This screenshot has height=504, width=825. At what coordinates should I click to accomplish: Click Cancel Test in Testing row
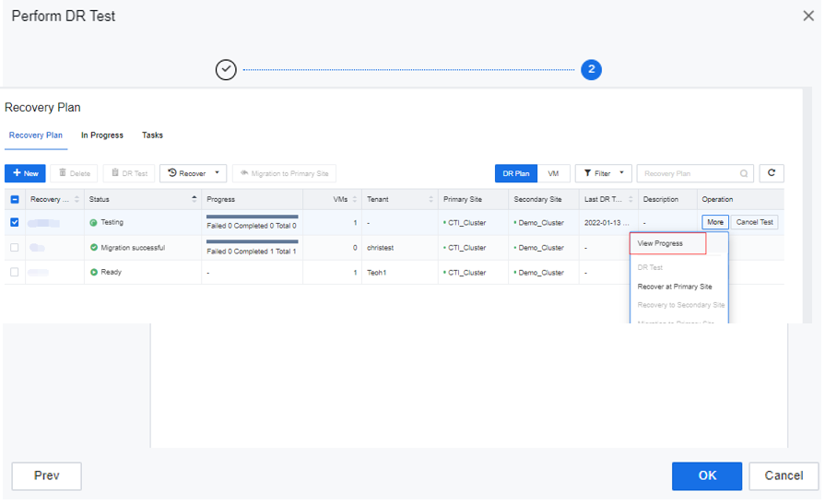pos(755,222)
